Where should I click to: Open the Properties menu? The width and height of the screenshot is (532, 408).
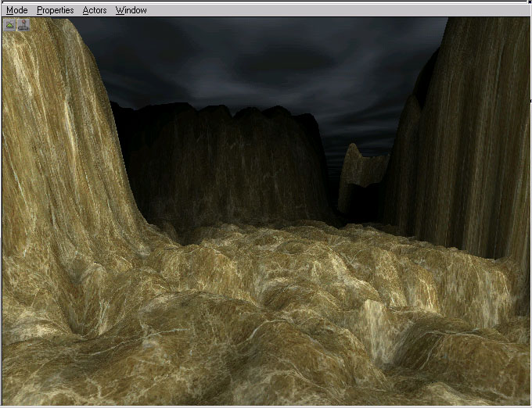pyautogui.click(x=56, y=10)
